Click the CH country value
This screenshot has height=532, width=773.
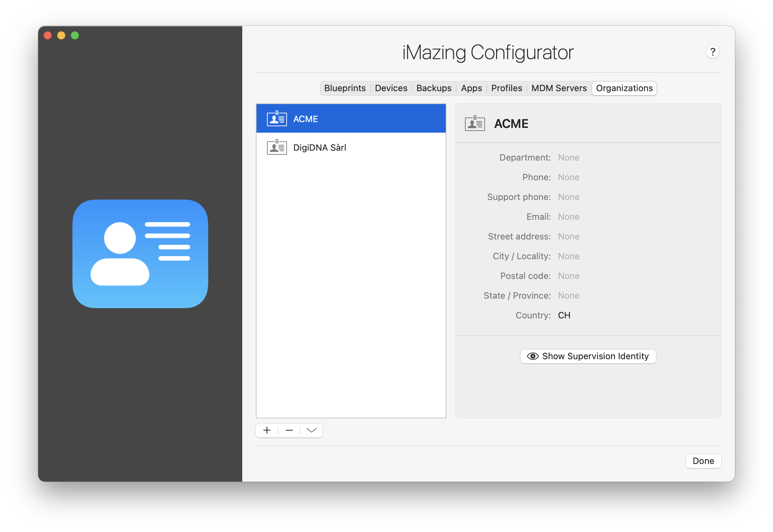pyautogui.click(x=564, y=315)
